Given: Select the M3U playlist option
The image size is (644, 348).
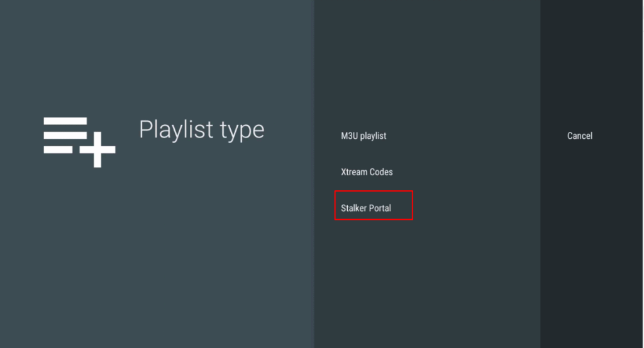Looking at the screenshot, I should tap(364, 136).
